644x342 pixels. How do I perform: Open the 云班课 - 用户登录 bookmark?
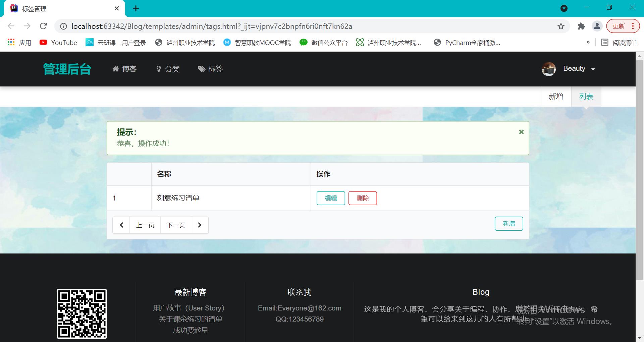[x=116, y=43]
